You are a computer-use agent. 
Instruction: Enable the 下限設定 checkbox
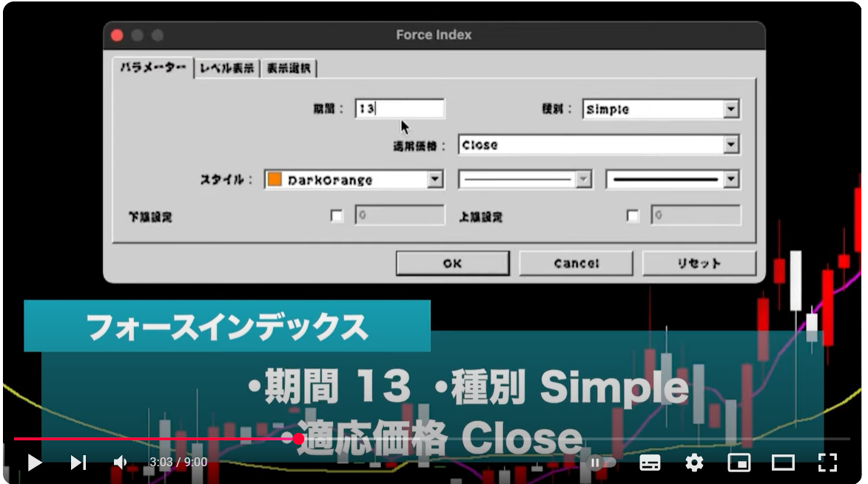coord(337,216)
